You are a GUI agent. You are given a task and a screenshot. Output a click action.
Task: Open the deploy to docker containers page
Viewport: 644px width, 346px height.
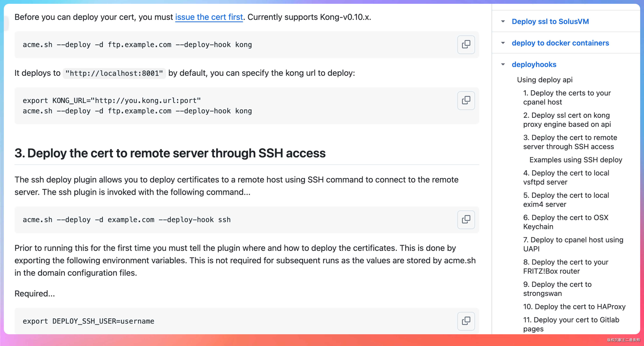(x=560, y=43)
